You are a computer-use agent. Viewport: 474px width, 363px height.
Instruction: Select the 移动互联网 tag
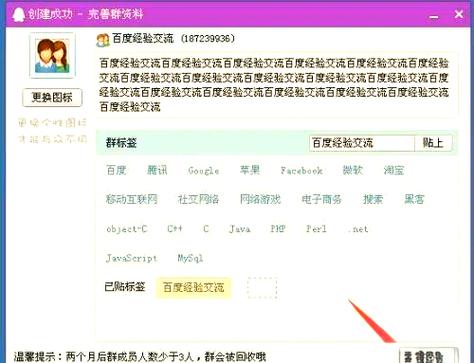coord(131,199)
